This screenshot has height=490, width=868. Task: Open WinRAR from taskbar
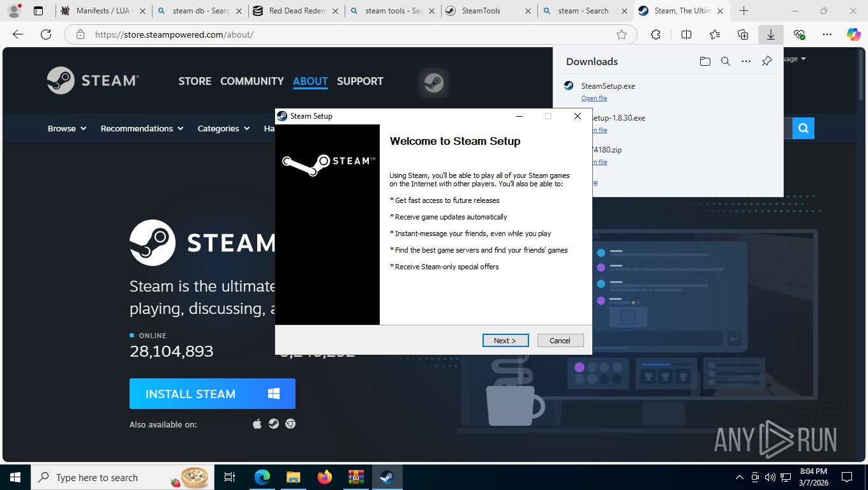(x=355, y=477)
